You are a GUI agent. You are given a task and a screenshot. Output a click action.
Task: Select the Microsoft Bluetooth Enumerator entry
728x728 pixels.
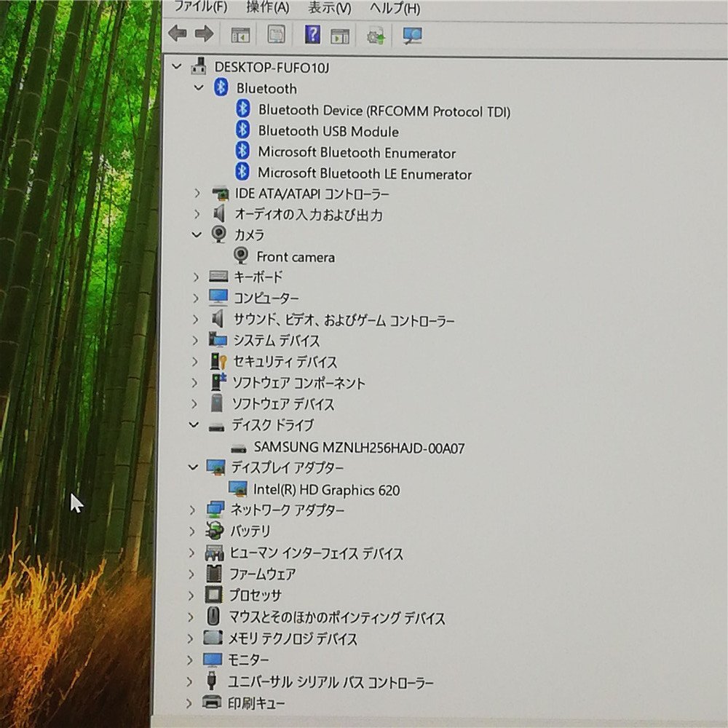pyautogui.click(x=357, y=153)
